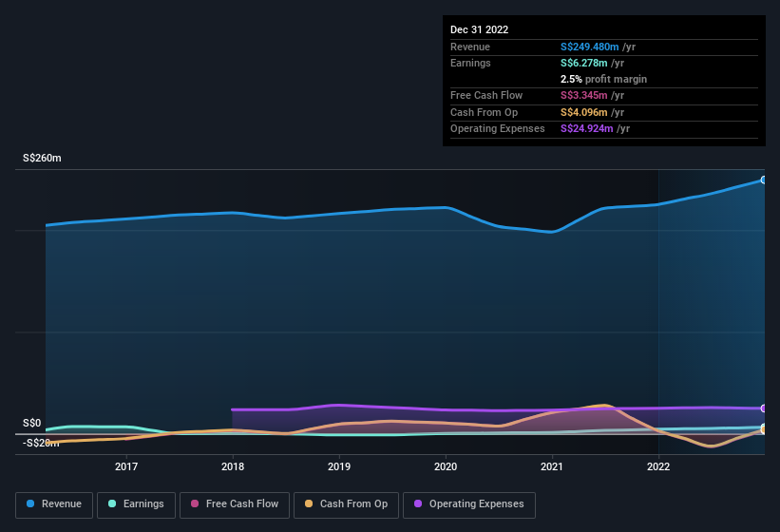Click the Operating Expenses value S$24.924m
780x532 pixels.
(586, 129)
